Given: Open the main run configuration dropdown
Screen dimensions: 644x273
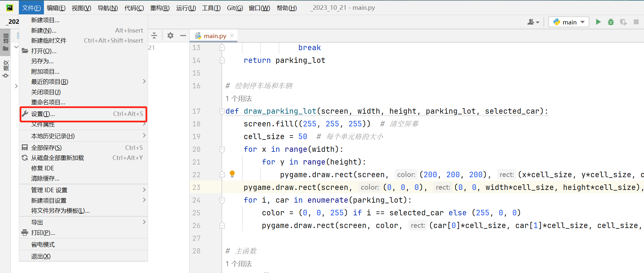Looking at the screenshot, I should coord(569,22).
